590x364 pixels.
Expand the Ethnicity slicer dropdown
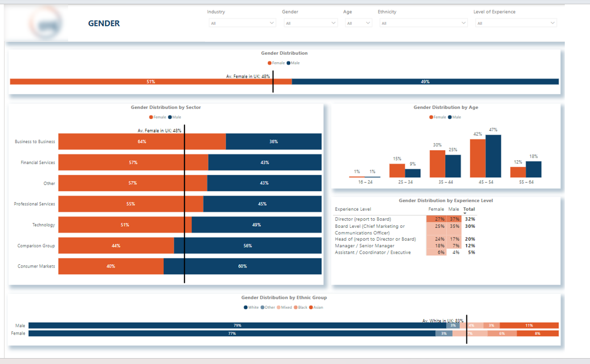point(423,23)
